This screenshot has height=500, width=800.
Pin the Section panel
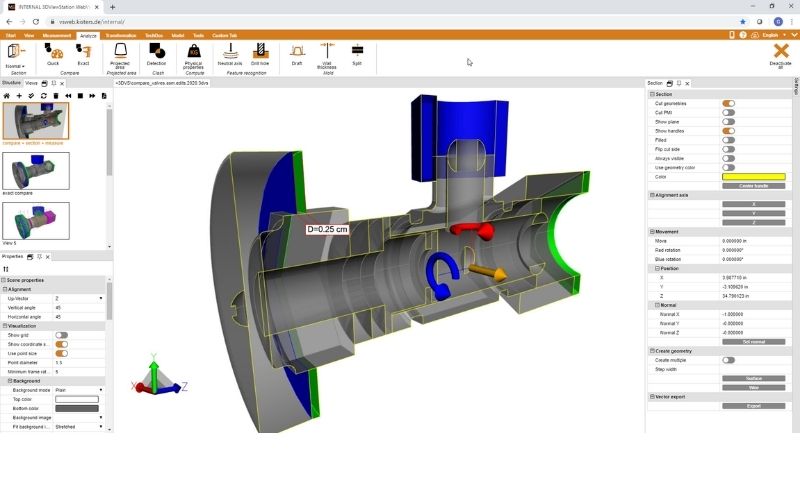(x=679, y=83)
